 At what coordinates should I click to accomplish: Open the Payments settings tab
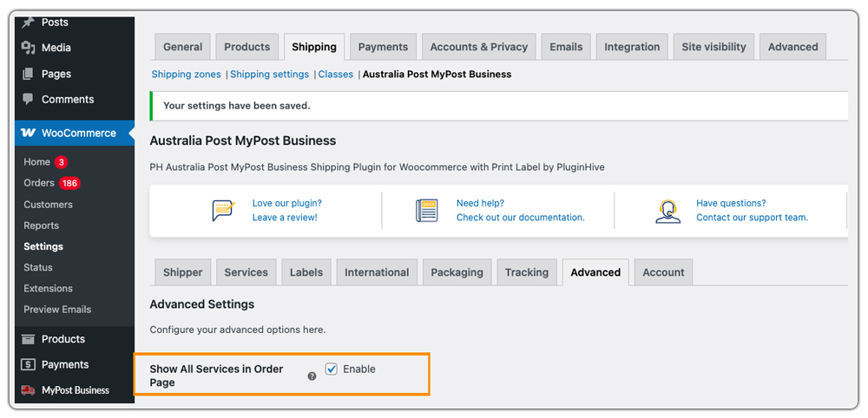[x=383, y=47]
